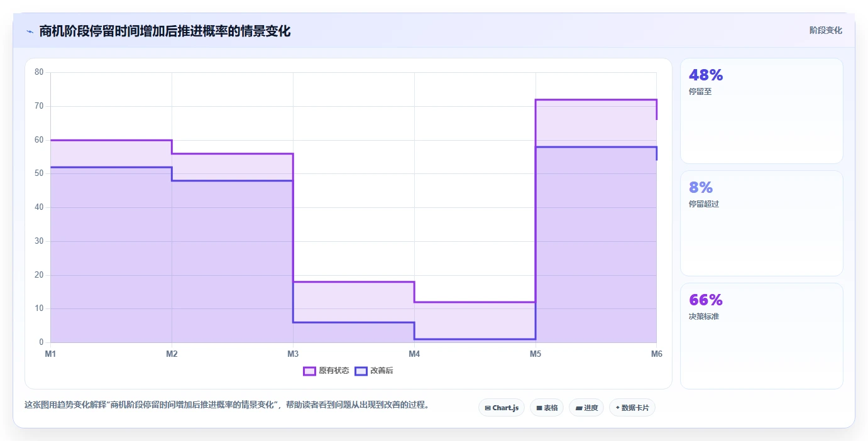The image size is (868, 441).
Task: Click the 阶段变化 label in header
Action: point(825,30)
